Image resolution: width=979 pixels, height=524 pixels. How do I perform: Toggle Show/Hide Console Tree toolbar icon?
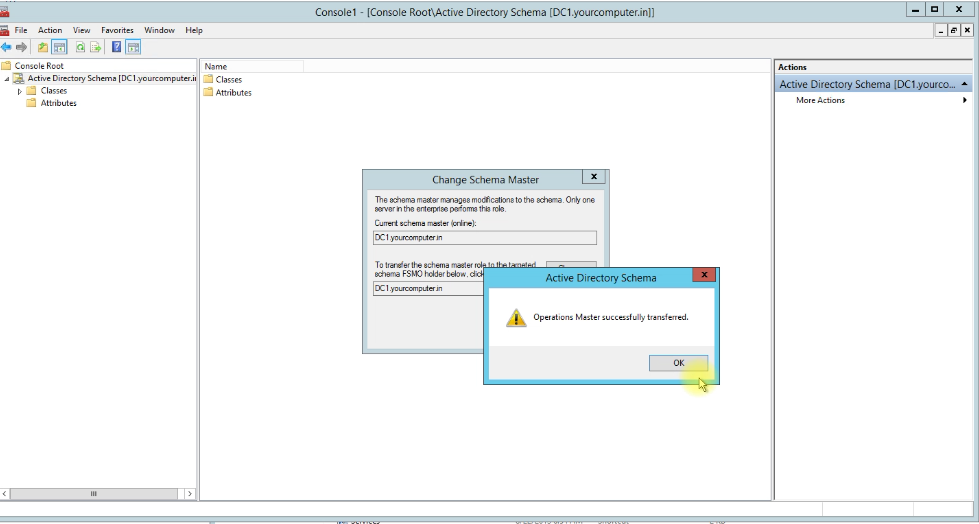click(59, 47)
